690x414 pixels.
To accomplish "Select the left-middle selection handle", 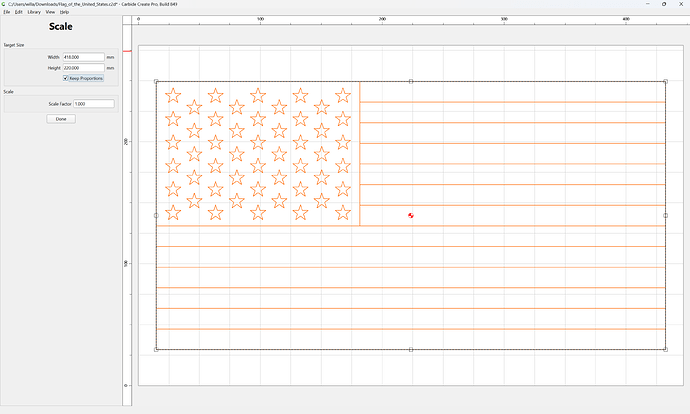I will 156,216.
